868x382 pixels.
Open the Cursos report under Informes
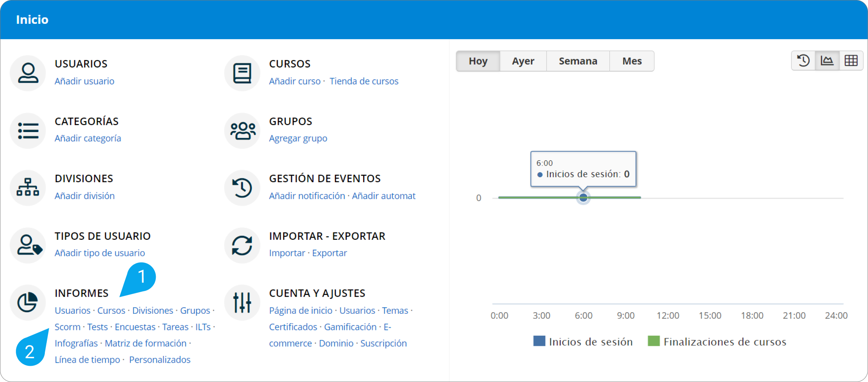coord(111,310)
